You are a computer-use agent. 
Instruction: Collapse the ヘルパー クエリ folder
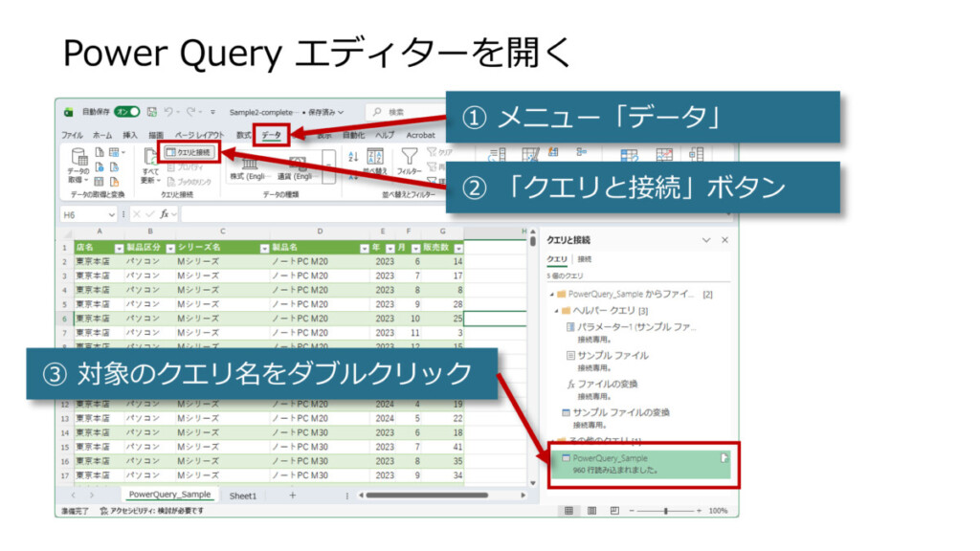555,311
